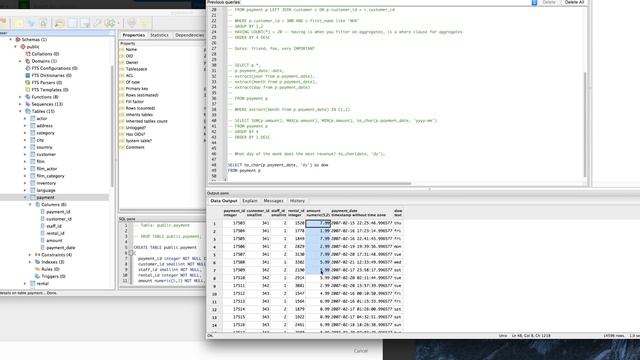The width and height of the screenshot is (640, 360).
Task: Switch to the Properties tab
Action: 134,35
